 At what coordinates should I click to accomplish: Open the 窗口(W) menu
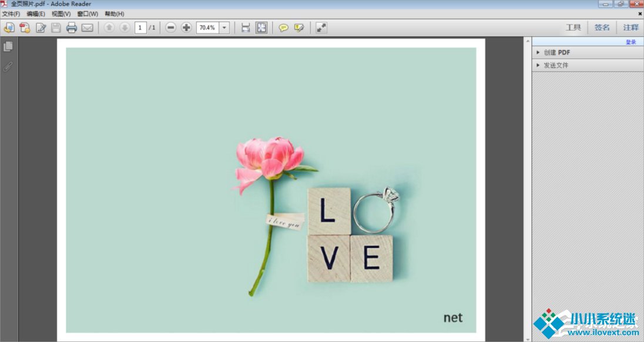(x=88, y=14)
